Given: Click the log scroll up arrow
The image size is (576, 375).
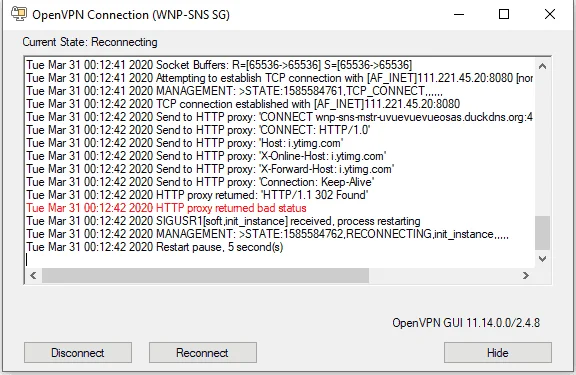Looking at the screenshot, I should point(543,66).
